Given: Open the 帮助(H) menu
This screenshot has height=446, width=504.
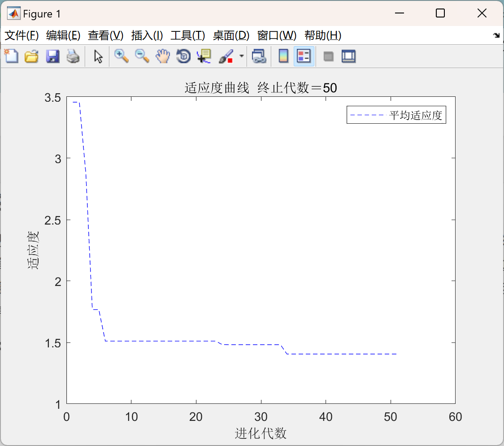Looking at the screenshot, I should pyautogui.click(x=323, y=35).
